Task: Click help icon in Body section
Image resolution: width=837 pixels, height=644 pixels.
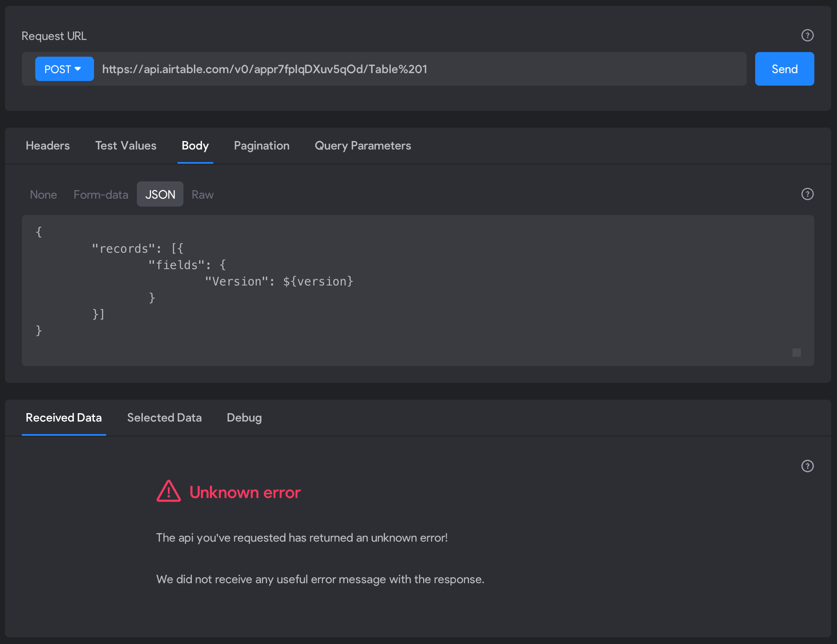Action: [x=807, y=194]
